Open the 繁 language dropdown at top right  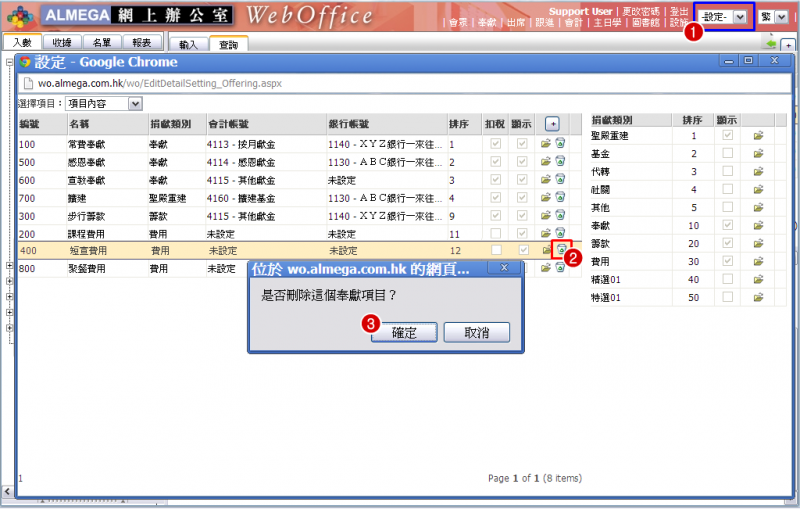772,17
